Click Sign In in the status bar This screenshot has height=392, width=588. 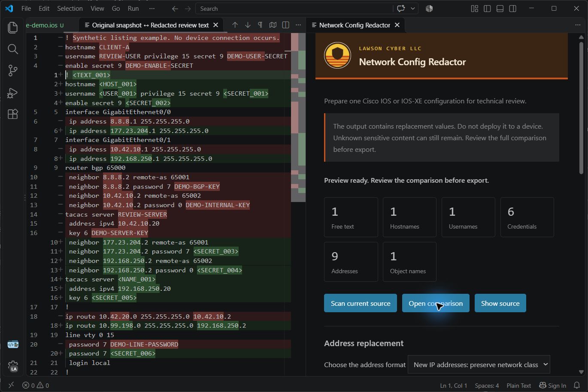tap(553, 385)
